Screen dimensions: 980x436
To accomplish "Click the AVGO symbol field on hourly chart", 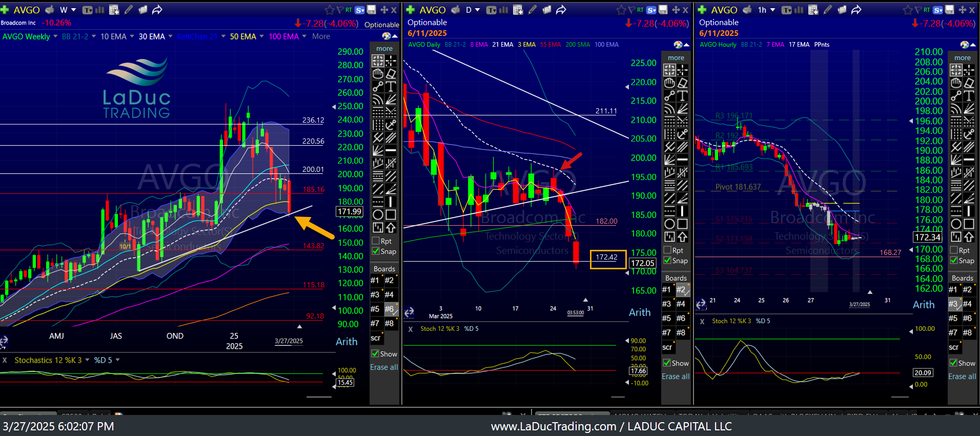I will click(x=724, y=10).
